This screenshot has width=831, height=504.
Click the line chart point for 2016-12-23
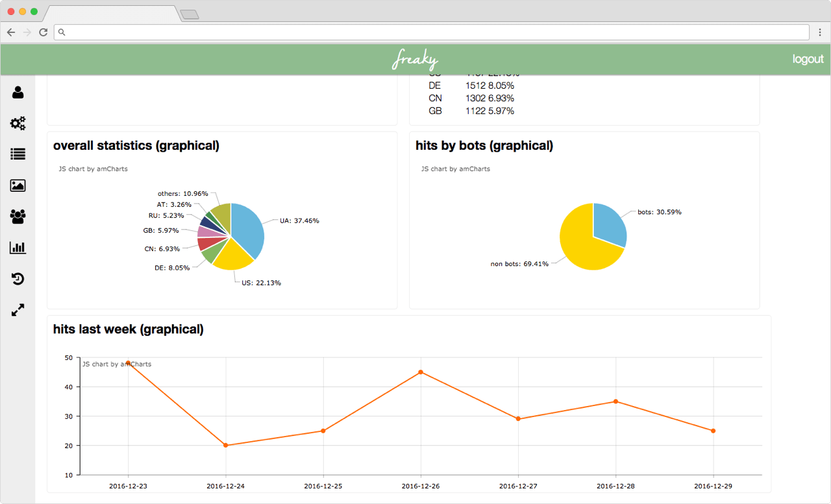pyautogui.click(x=128, y=363)
